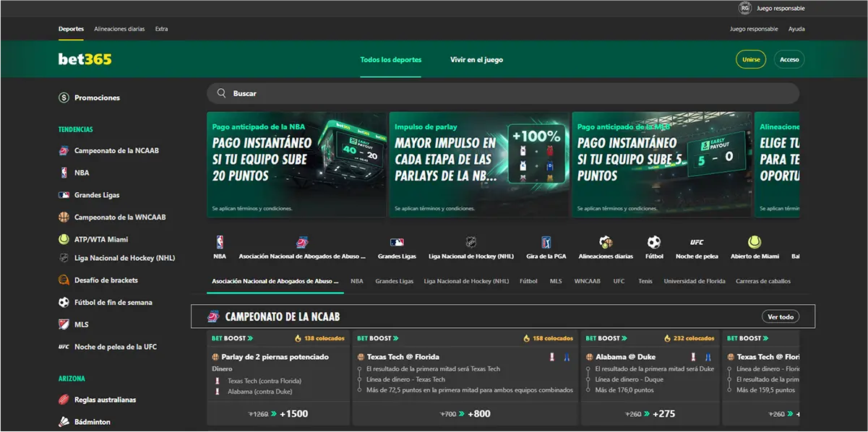868x432 pixels.
Task: Click Ver todo for Campeonato de la NCAAB
Action: tap(781, 316)
